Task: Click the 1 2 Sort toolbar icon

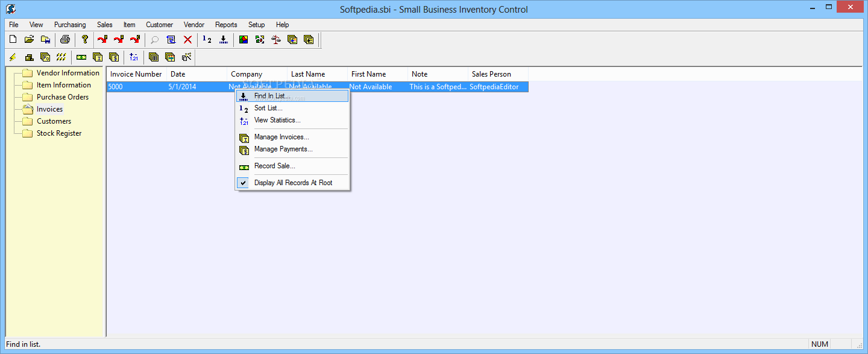Action: click(x=207, y=40)
